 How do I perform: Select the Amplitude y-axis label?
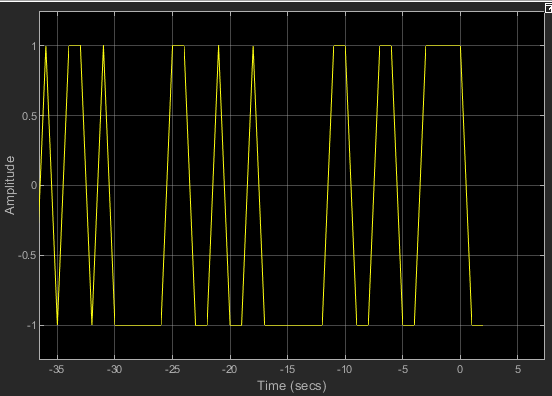[10, 185]
